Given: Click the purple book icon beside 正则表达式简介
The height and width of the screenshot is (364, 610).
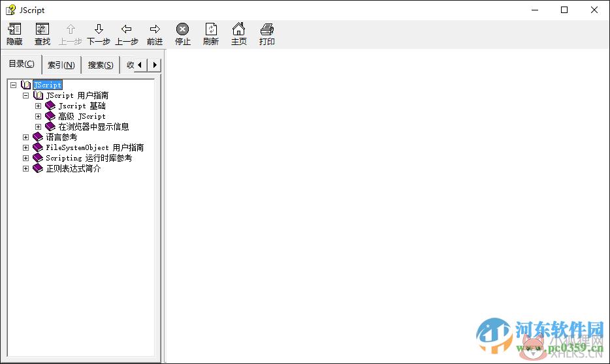Looking at the screenshot, I should point(38,168).
